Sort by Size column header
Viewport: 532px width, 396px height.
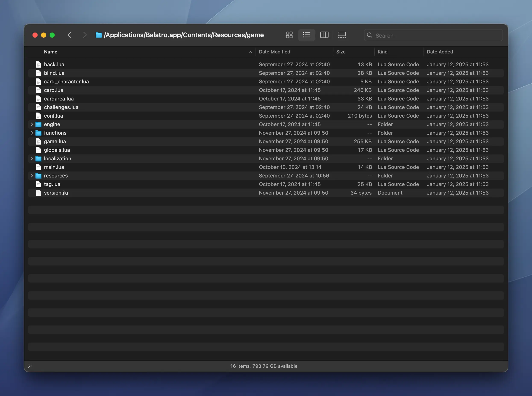tap(341, 52)
